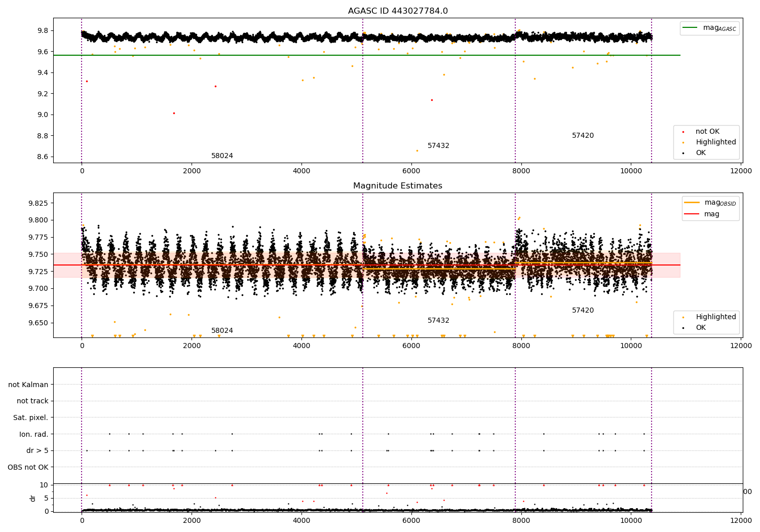Click the 58024 annotation in the top plot
Viewport: 760px width, 532px height.
222,156
